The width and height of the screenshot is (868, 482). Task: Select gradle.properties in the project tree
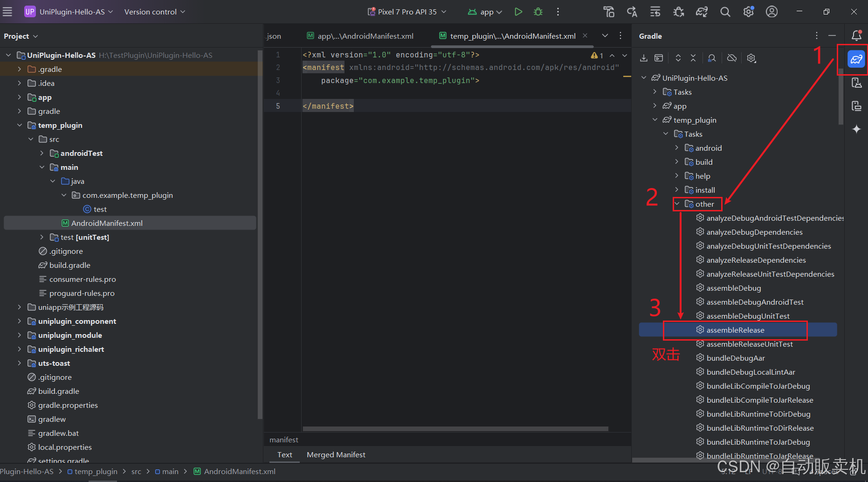tap(63, 405)
